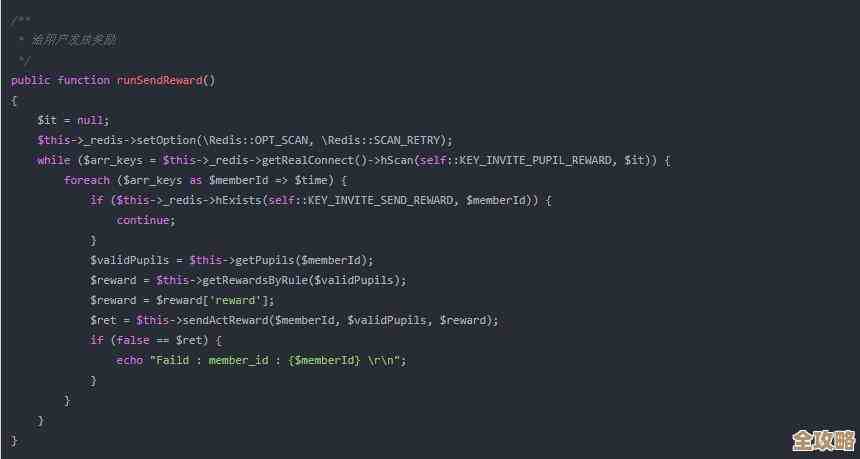Click the false == $ret condition

click(x=159, y=341)
